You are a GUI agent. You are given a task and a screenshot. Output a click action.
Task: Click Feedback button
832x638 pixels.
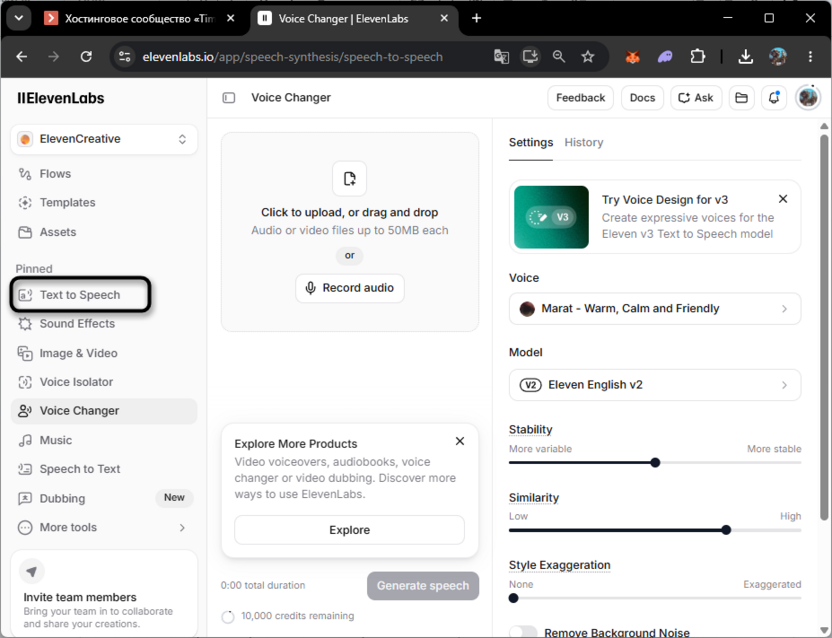click(x=580, y=98)
